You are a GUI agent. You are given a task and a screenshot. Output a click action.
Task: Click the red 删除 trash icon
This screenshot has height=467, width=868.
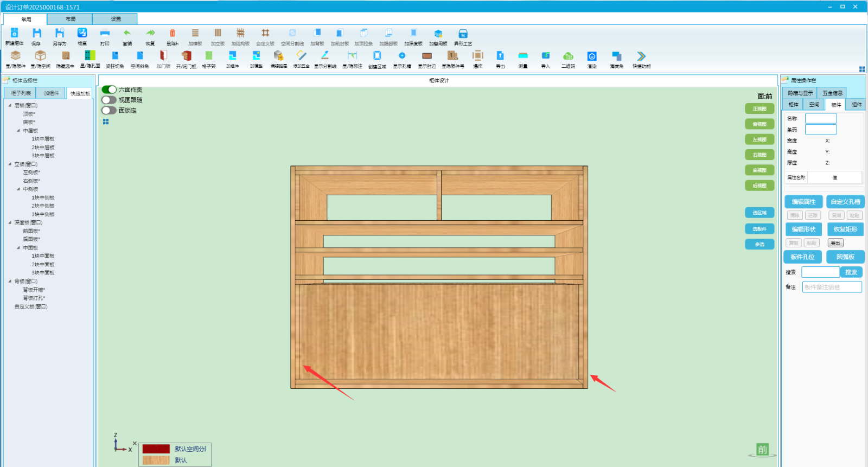(x=173, y=34)
